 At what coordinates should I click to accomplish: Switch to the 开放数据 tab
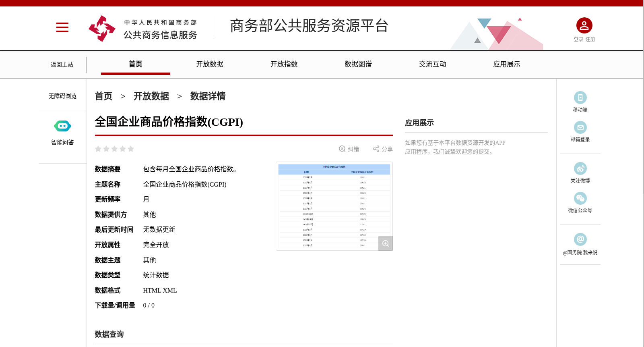tap(210, 64)
